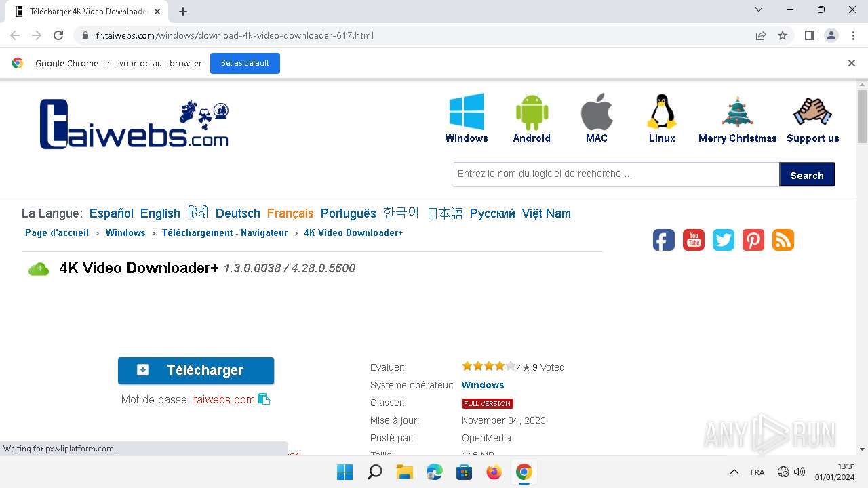This screenshot has height=488, width=868.
Task: Visit the Facebook social icon
Action: [664, 240]
